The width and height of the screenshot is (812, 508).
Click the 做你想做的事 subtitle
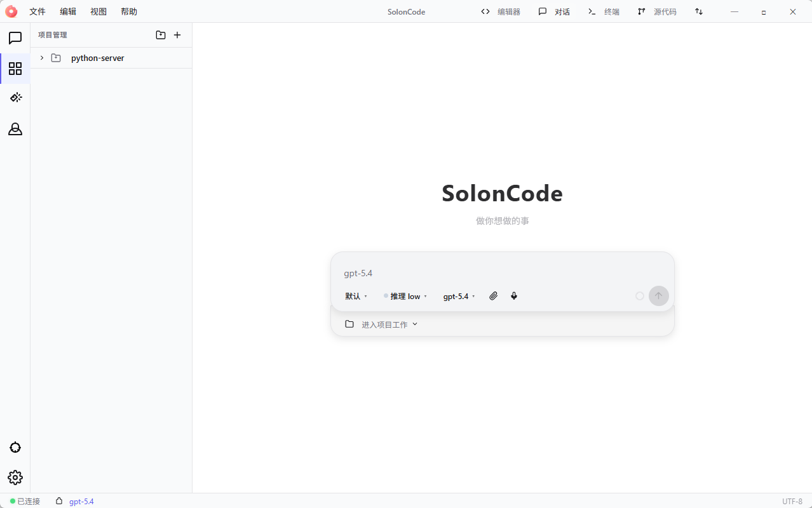(503, 221)
